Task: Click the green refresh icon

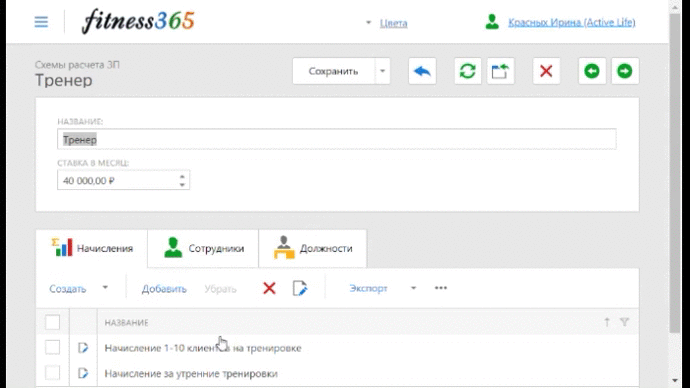Action: 467,71
